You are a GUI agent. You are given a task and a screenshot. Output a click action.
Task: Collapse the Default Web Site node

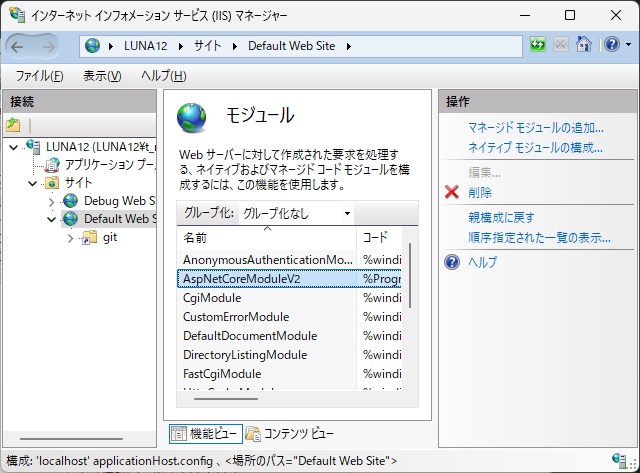(51, 219)
